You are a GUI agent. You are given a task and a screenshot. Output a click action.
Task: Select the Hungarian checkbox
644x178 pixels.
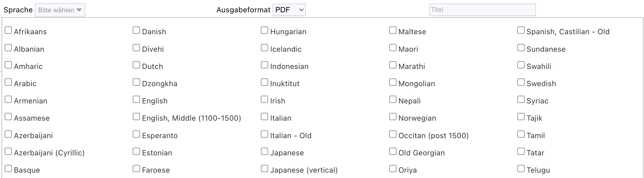pyautogui.click(x=264, y=30)
